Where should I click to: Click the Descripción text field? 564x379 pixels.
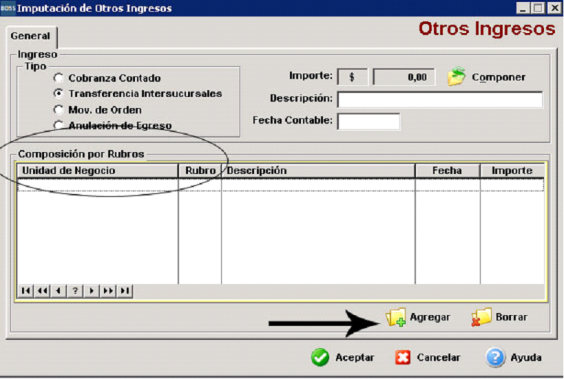[x=440, y=100]
